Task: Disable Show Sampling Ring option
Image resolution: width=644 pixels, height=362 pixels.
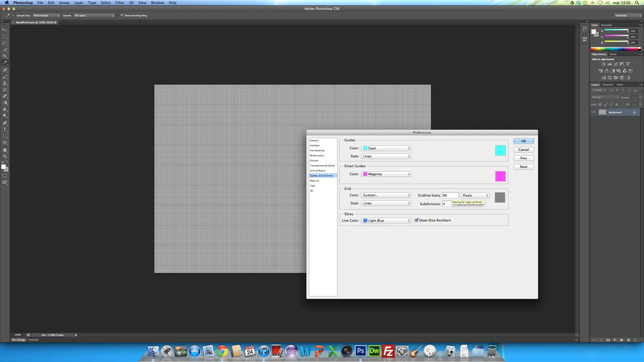Action: click(x=122, y=15)
